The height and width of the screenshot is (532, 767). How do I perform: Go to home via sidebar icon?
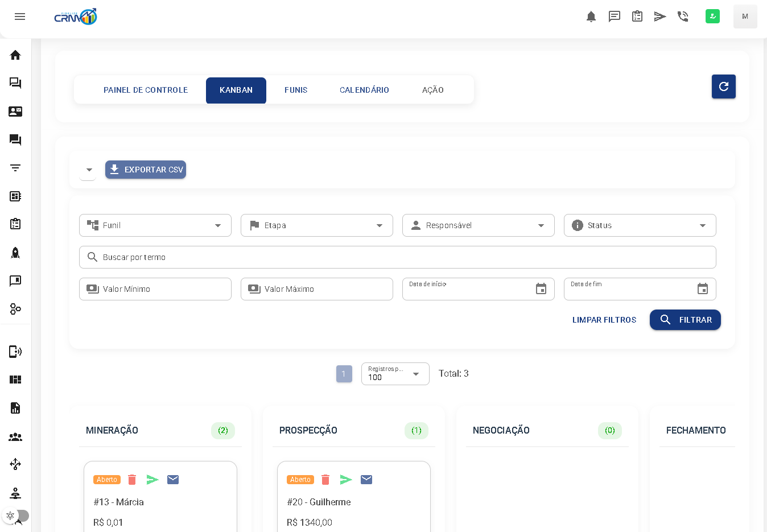click(15, 55)
